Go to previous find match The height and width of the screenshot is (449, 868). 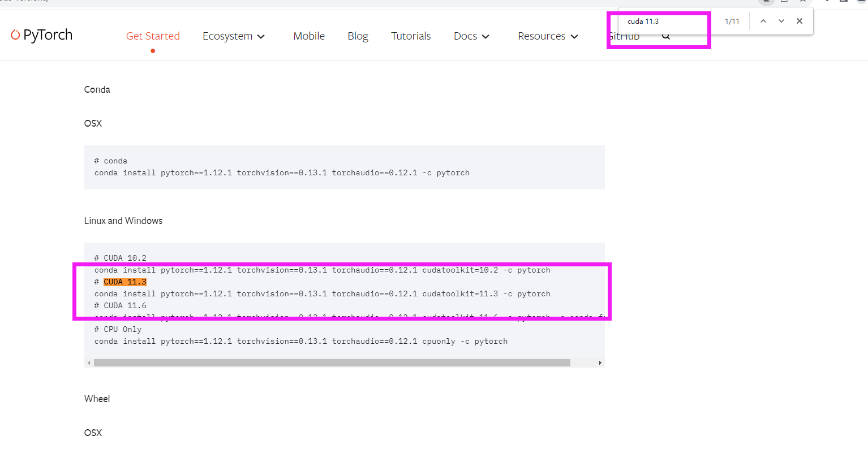point(763,21)
